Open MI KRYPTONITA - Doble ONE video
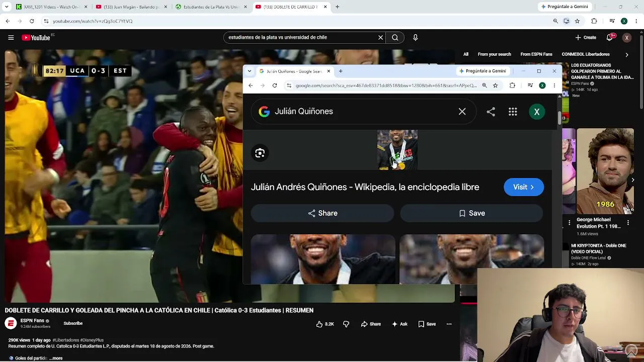644x362 pixels. pos(599,248)
